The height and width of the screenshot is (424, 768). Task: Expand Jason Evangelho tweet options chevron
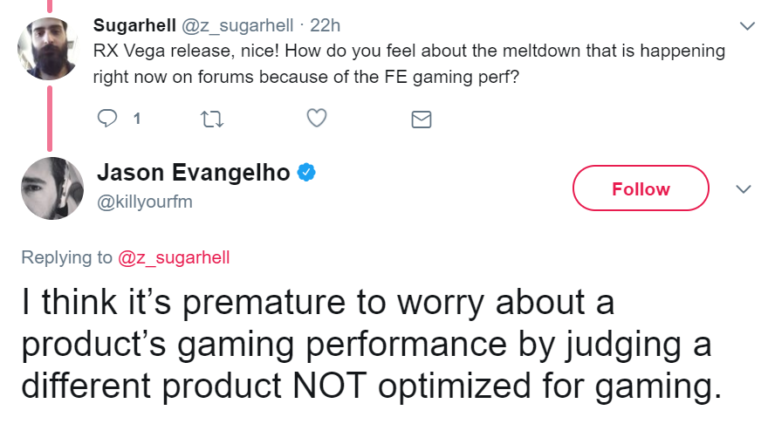coord(743,189)
